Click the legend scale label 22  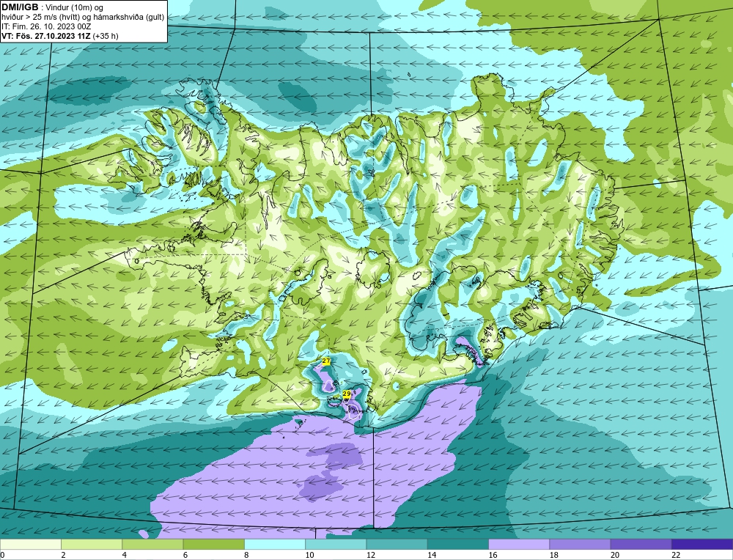[676, 555]
